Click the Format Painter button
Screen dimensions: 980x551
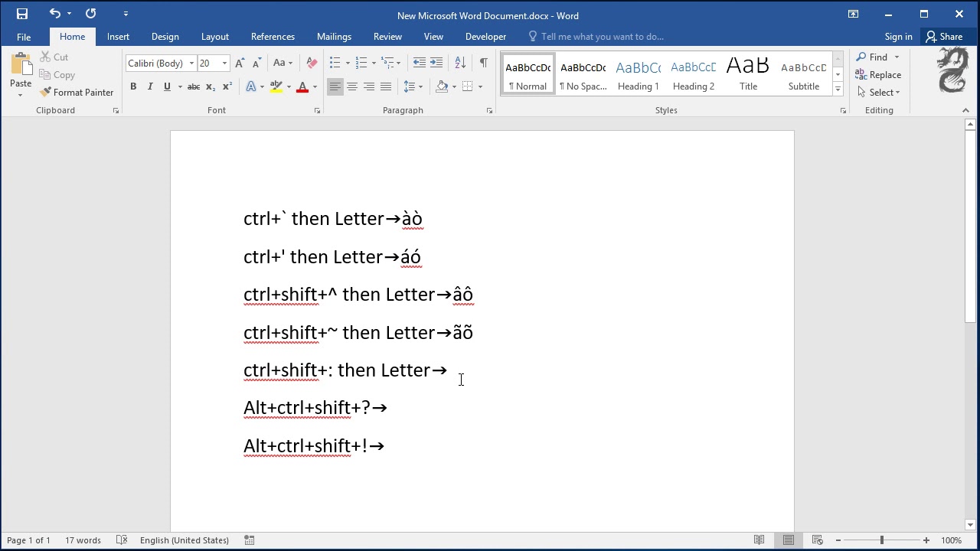pyautogui.click(x=77, y=93)
